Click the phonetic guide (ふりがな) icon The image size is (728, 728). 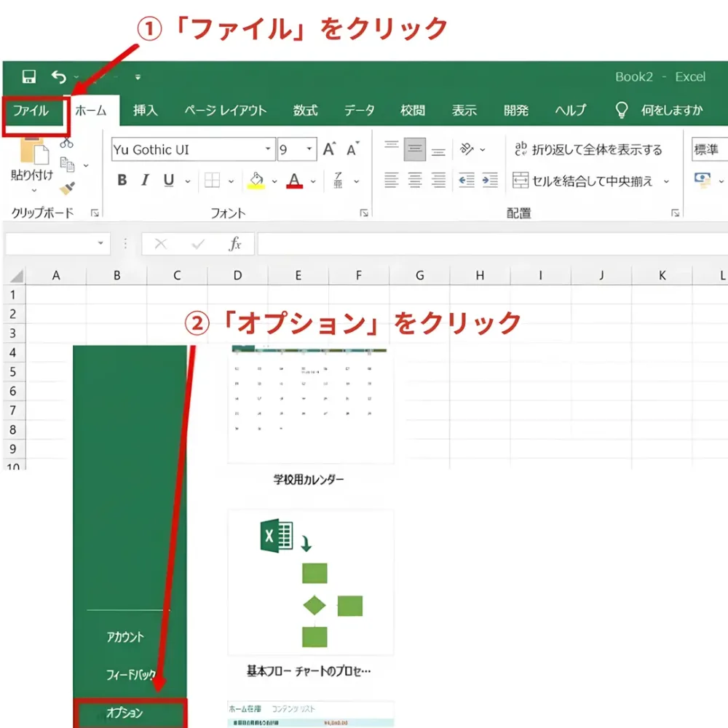pyautogui.click(x=339, y=180)
